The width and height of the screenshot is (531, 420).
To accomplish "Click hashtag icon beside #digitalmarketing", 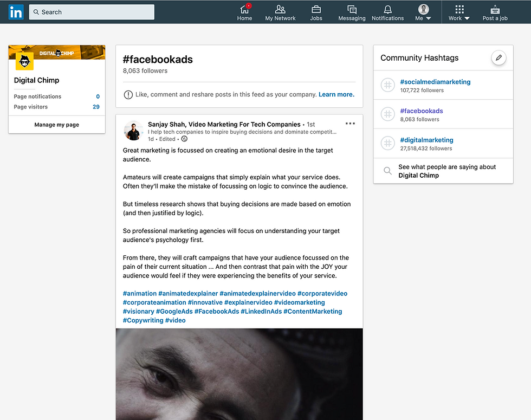I will (x=388, y=143).
